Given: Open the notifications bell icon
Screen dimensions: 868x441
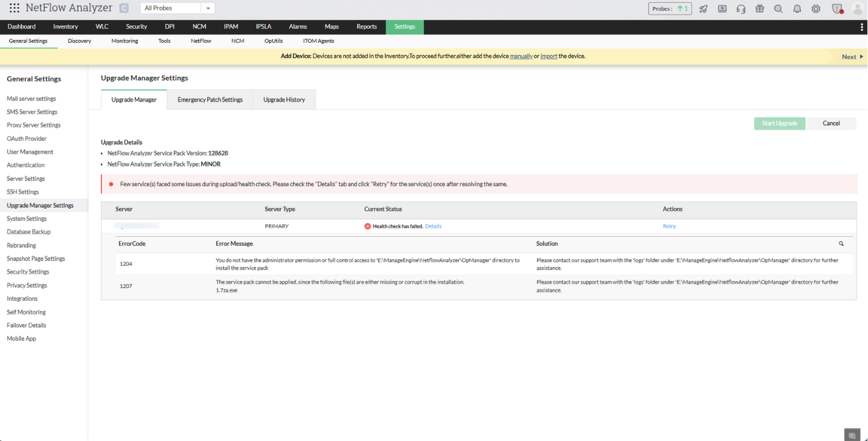Looking at the screenshot, I should point(797,8).
